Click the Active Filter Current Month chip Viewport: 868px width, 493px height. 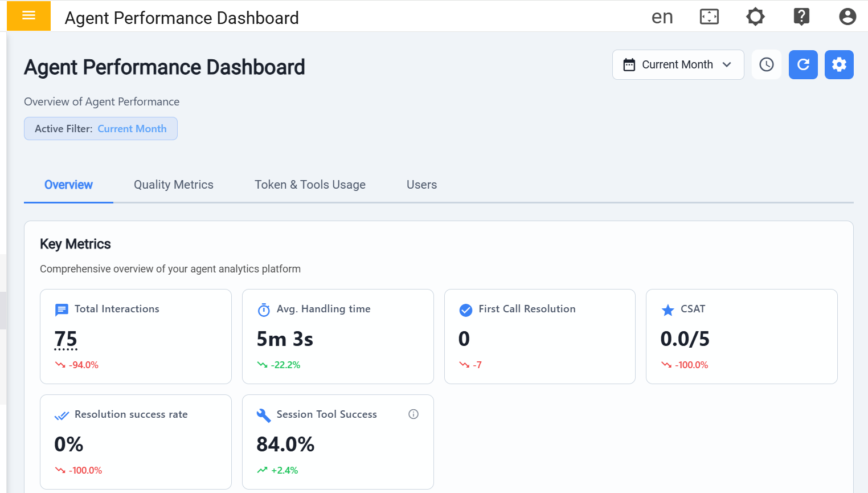pos(101,129)
